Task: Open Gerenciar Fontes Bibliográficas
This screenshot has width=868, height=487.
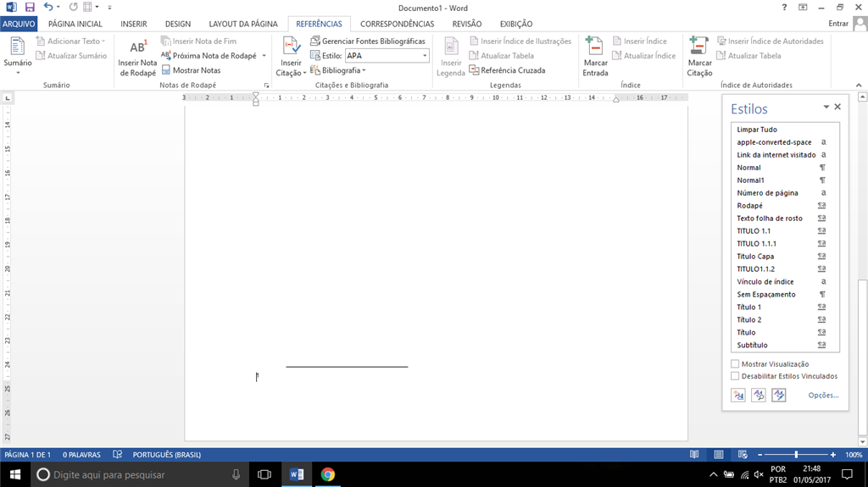Action: pos(368,41)
